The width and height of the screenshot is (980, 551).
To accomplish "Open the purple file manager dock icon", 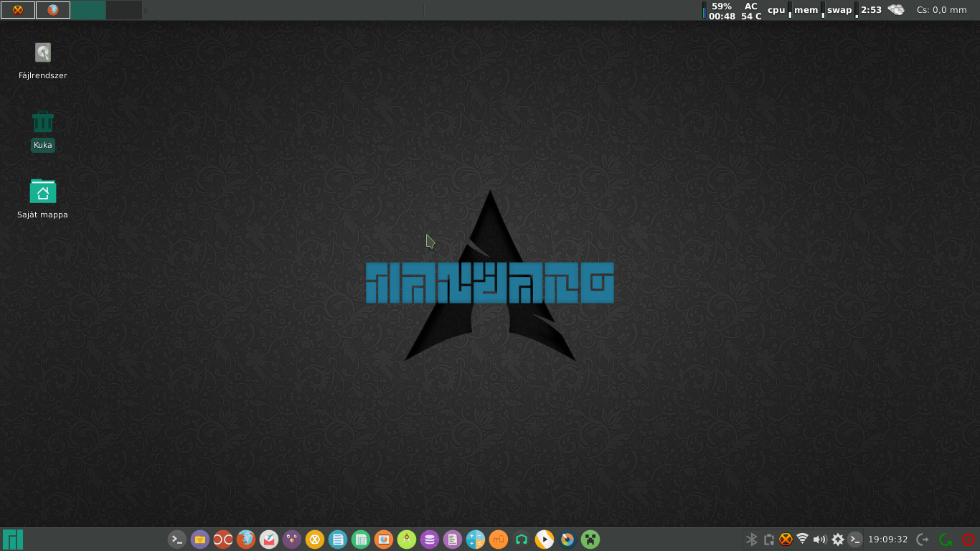I will point(200,540).
